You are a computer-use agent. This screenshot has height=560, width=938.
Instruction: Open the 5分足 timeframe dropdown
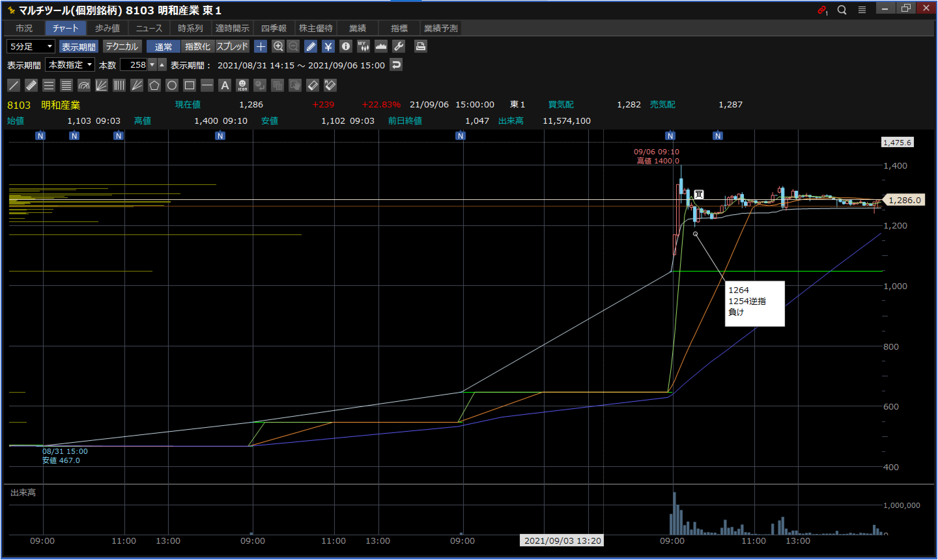[x=31, y=47]
